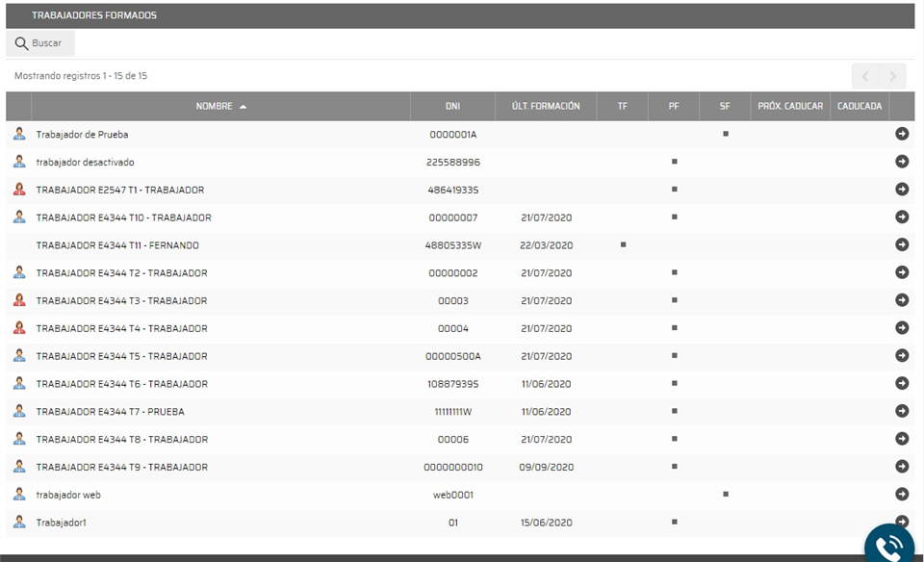The width and height of the screenshot is (924, 562).
Task: Click user avatar icon of Trabajador de Prueba
Action: (x=19, y=134)
